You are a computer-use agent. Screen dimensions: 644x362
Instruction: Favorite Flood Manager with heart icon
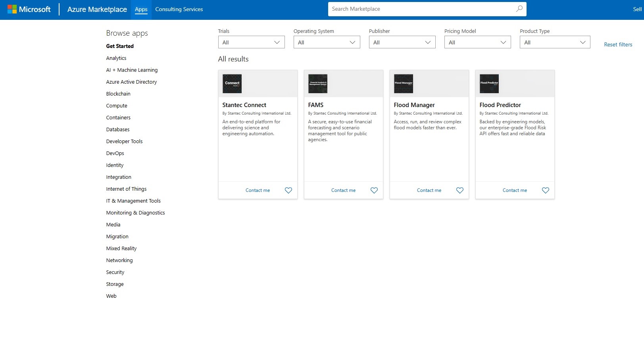pyautogui.click(x=460, y=190)
